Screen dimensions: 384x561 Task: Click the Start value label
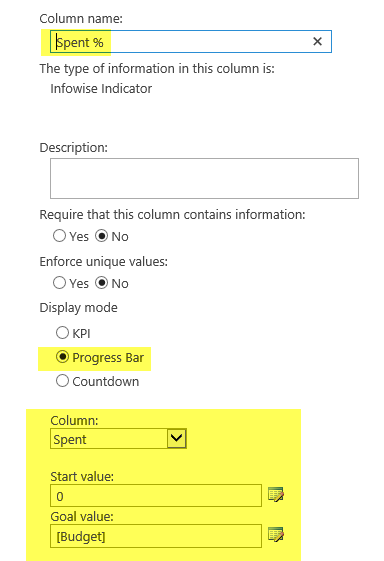pyautogui.click(x=82, y=477)
